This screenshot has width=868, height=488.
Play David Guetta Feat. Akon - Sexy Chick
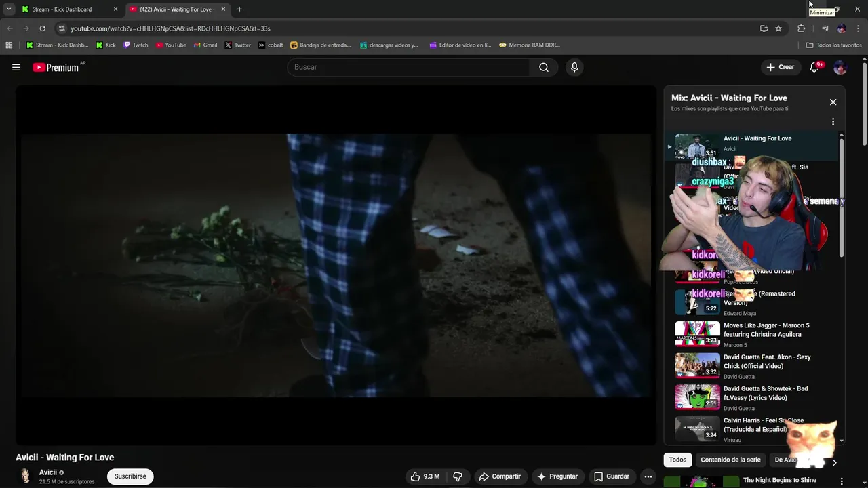(753, 366)
